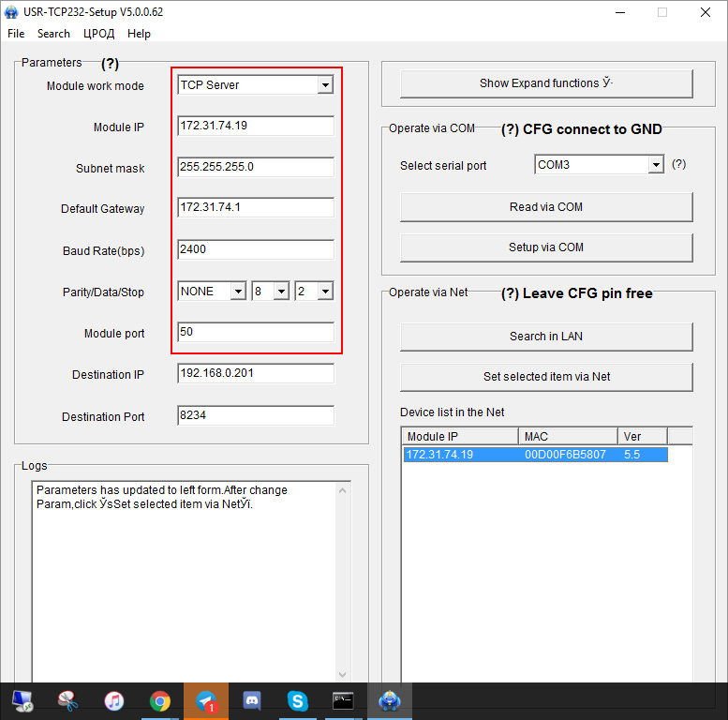This screenshot has width=728, height=720.
Task: Click into the Baud Rate field
Action: (x=255, y=250)
